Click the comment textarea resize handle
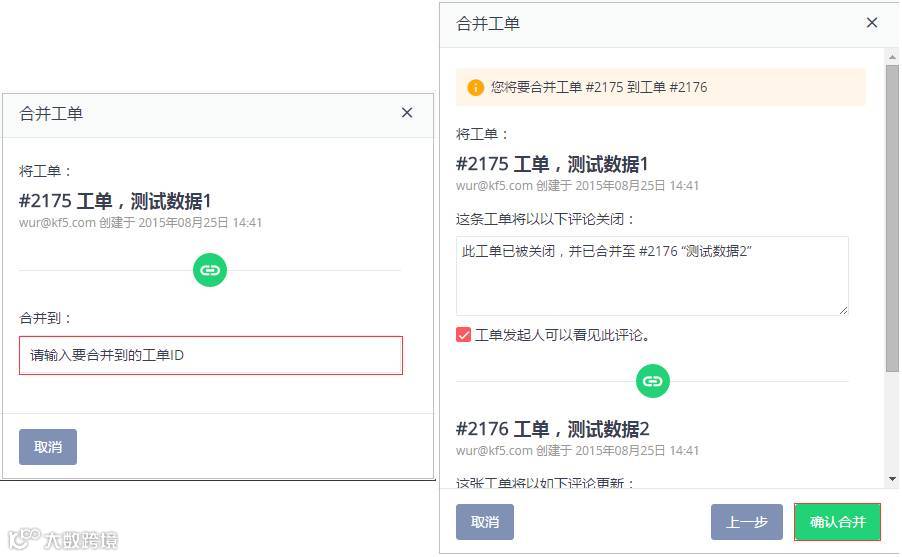The height and width of the screenshot is (557, 902). point(843,310)
